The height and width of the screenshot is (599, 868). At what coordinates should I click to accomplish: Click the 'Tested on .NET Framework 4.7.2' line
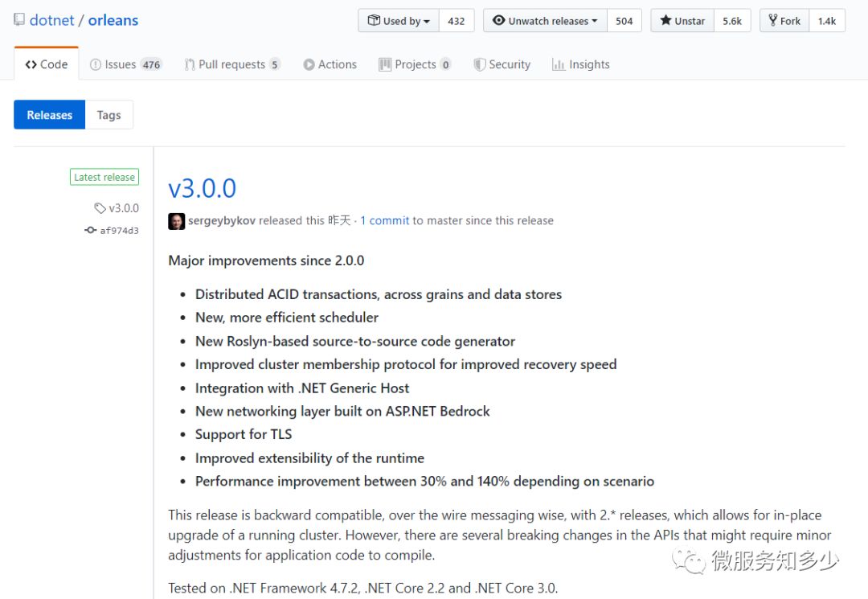click(363, 589)
